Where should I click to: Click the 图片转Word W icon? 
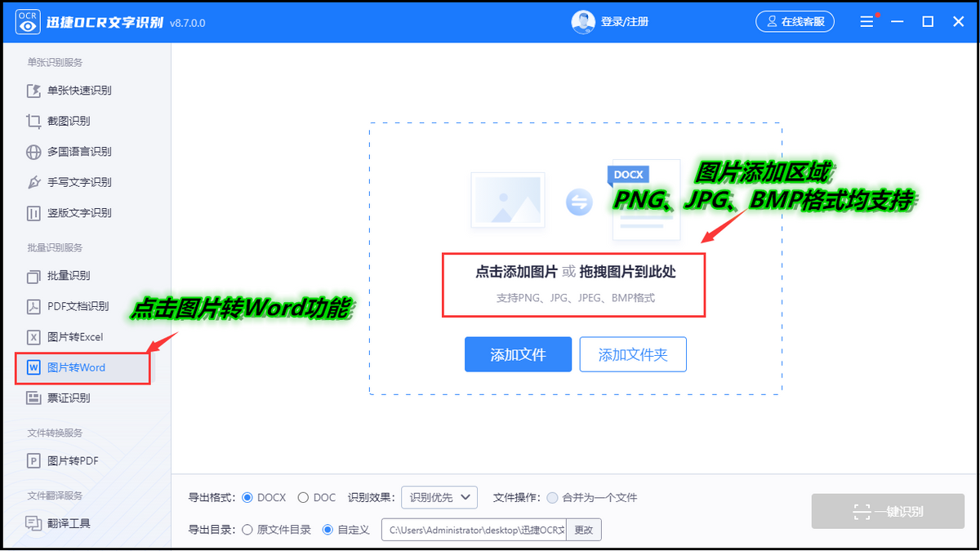(33, 367)
